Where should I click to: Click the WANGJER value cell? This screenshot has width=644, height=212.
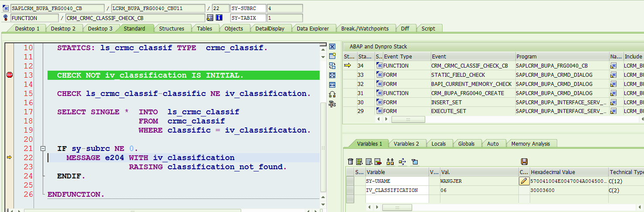tap(479, 181)
